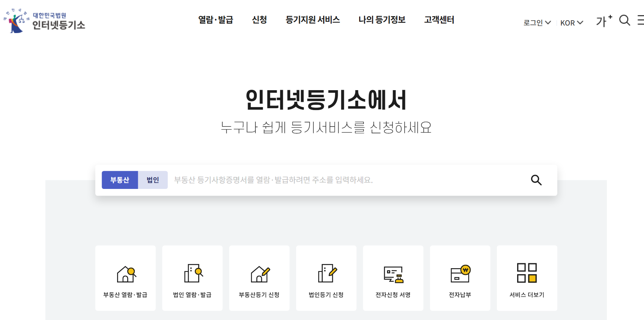Click the 전자신청 서명 stamp icon
The height and width of the screenshot is (320, 644).
[394, 275]
